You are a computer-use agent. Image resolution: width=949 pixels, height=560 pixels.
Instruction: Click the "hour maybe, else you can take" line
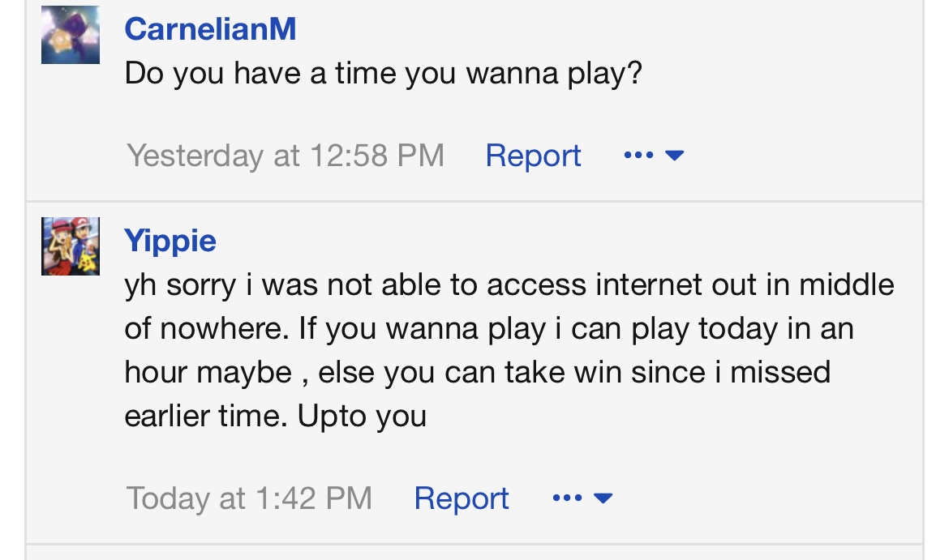tap(477, 372)
